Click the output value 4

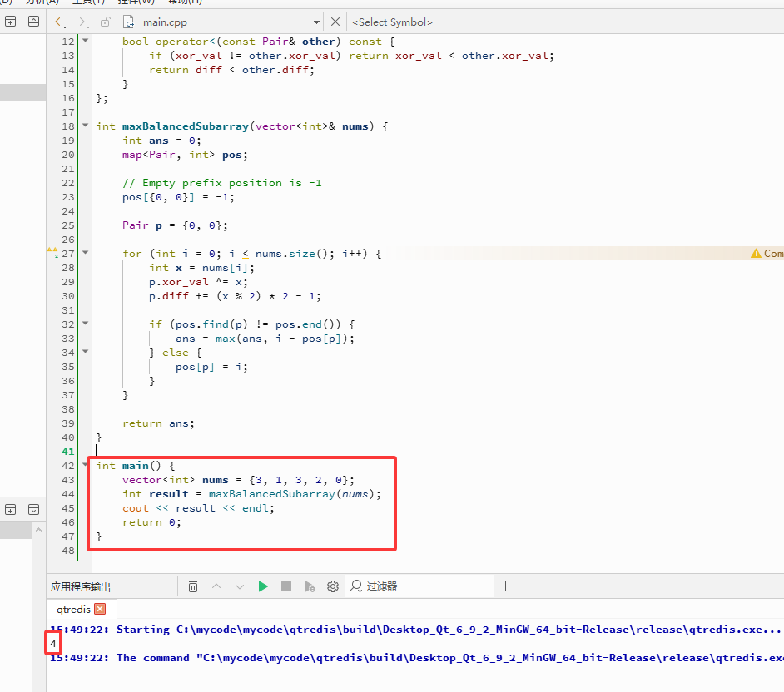(53, 644)
